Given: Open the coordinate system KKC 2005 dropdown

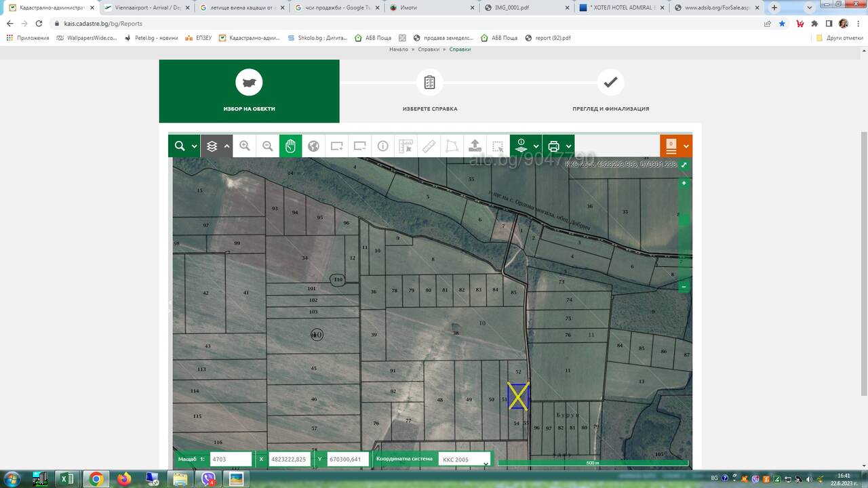Looking at the screenshot, I should point(465,460).
